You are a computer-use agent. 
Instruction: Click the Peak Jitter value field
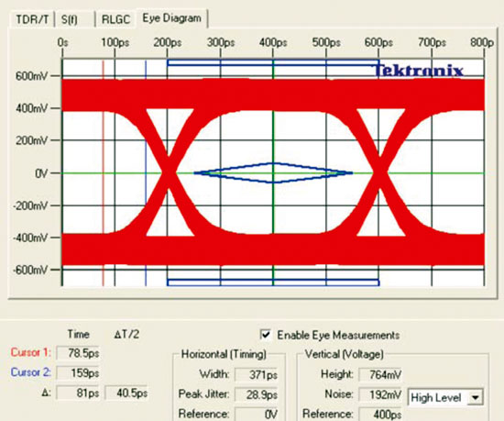257,394
